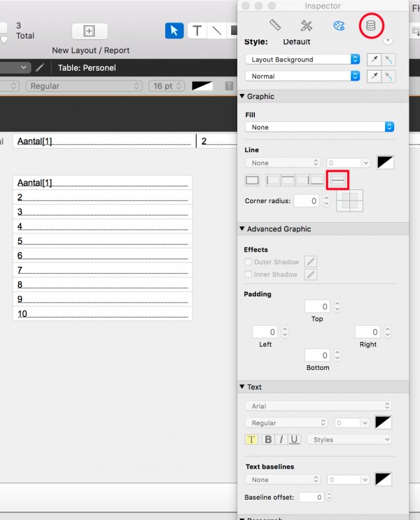The height and width of the screenshot is (520, 420).
Task: Open the Fill type dropdown set to None
Action: [320, 127]
